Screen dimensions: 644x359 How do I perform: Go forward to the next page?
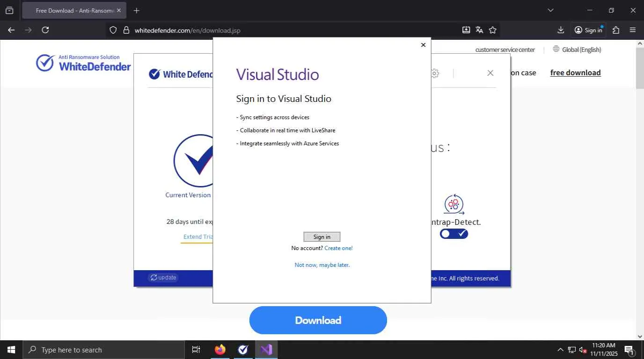(x=28, y=30)
